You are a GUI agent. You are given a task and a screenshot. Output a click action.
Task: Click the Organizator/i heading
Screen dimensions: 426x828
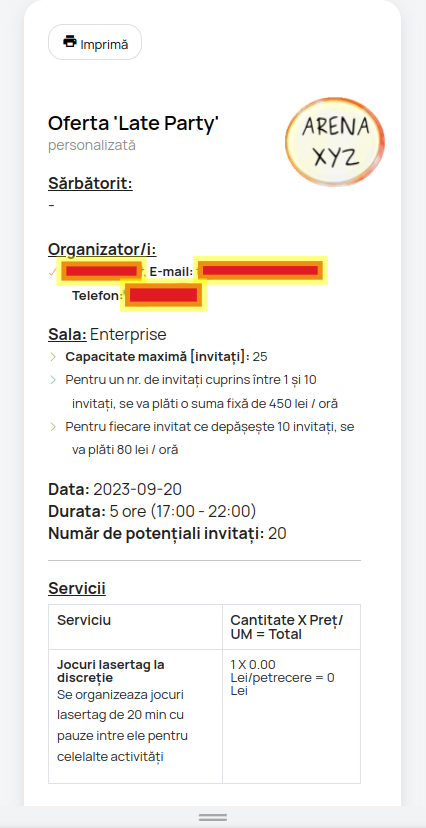point(102,249)
